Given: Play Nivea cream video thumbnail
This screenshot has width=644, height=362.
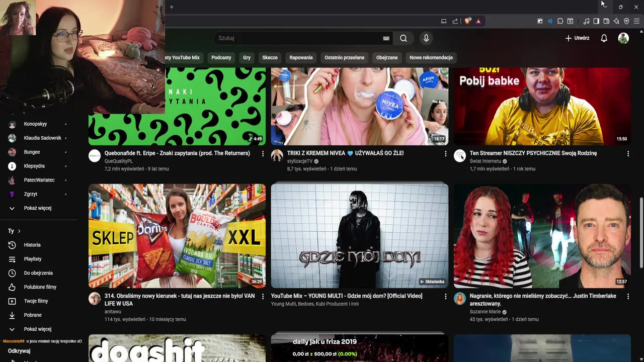Looking at the screenshot, I should [360, 107].
